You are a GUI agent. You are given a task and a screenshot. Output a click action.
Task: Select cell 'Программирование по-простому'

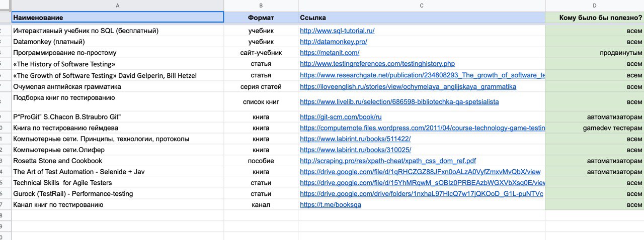click(118, 53)
